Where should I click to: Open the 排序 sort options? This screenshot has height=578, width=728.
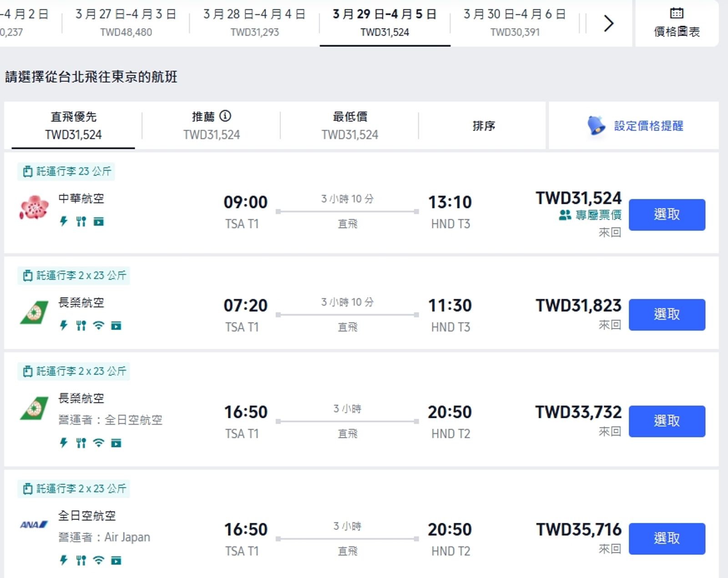coord(483,126)
